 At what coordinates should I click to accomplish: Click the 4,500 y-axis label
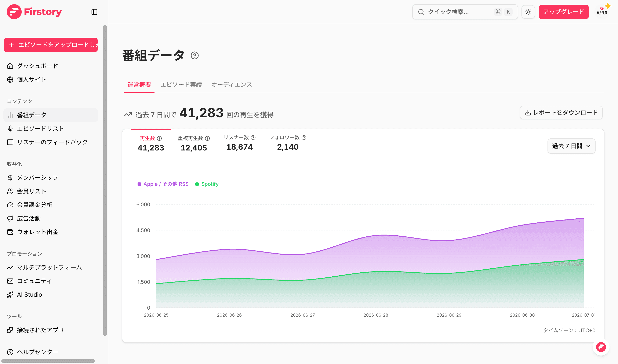coord(143,230)
